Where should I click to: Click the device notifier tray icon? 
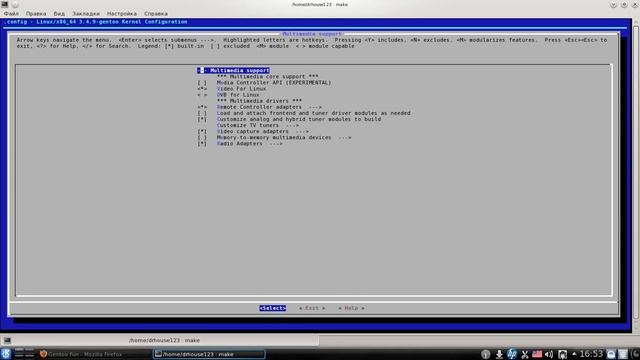562,354
